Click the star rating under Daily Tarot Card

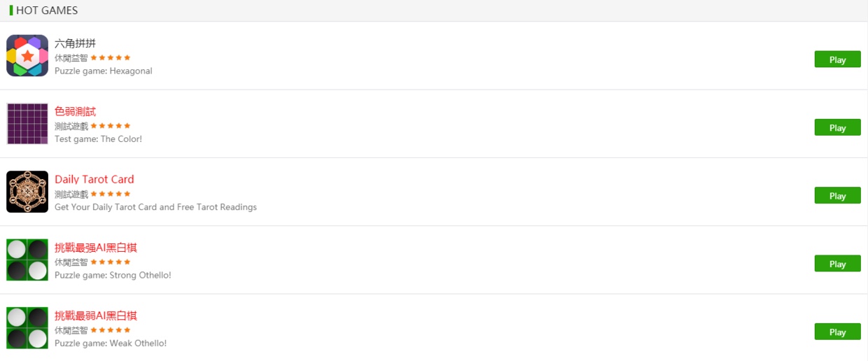(111, 194)
